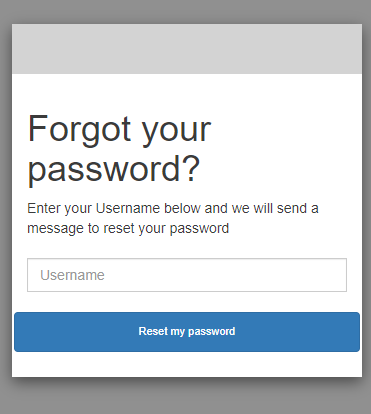
Task: Click the Username placeholder text
Action: (x=72, y=275)
